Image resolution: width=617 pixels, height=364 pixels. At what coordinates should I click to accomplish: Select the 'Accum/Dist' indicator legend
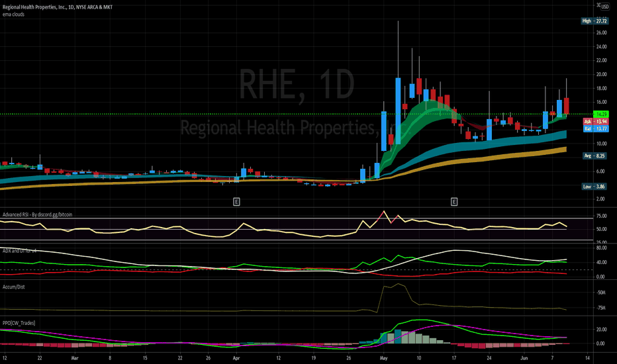coord(14,287)
